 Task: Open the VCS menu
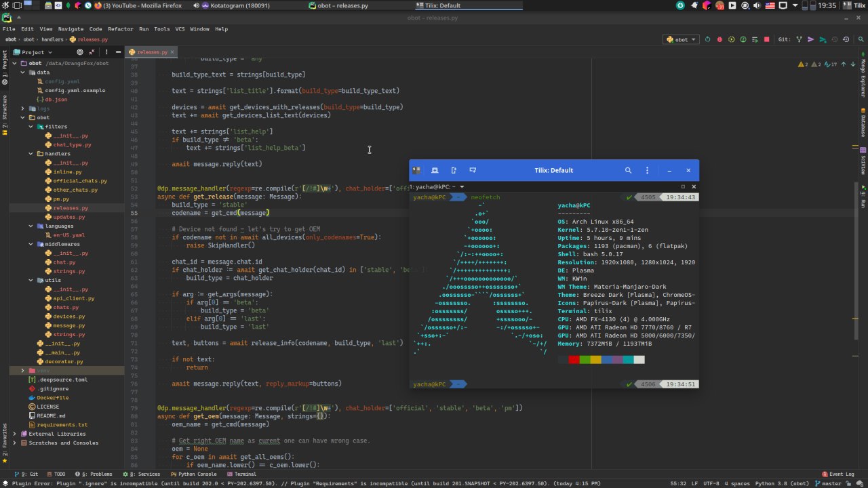(x=180, y=29)
